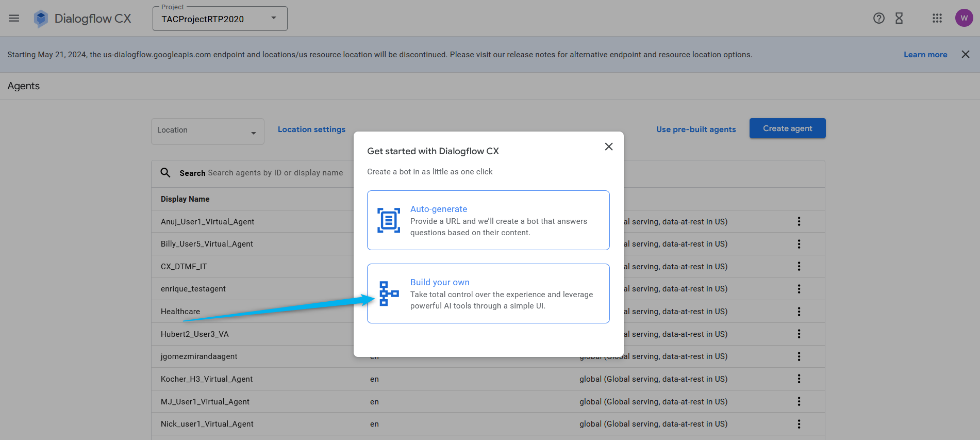The image size is (980, 440).
Task: Click Use pre-built agents
Action: point(696,129)
